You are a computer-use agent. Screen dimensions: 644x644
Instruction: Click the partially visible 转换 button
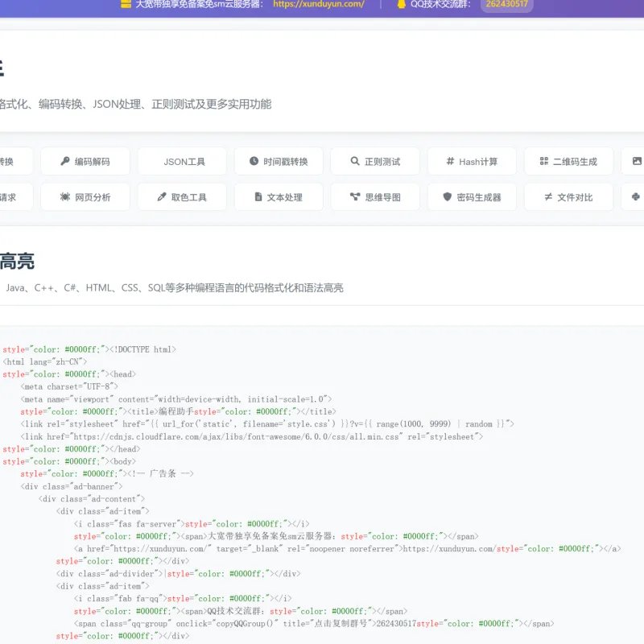pos(16,162)
